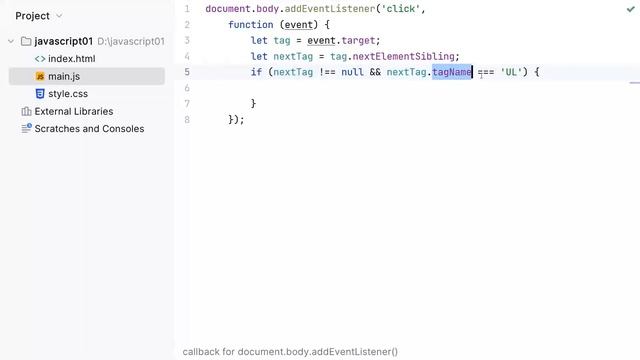The height and width of the screenshot is (360, 640).
Task: Select External Libraries node
Action: click(74, 111)
